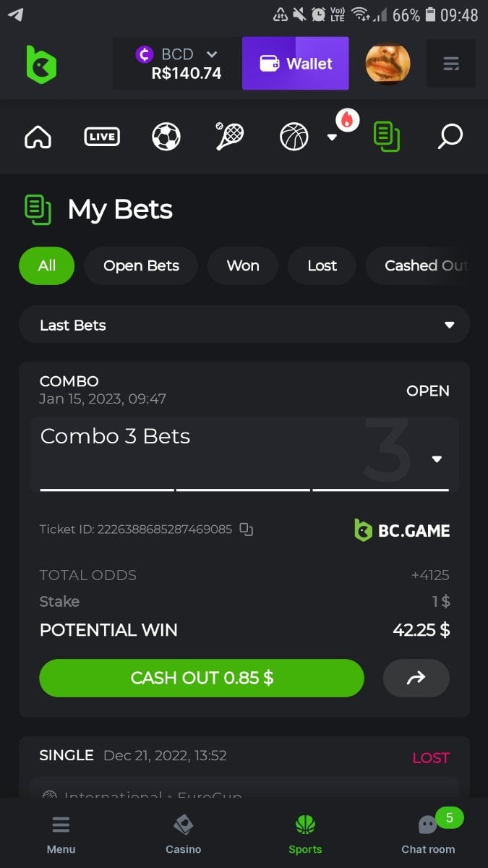The width and height of the screenshot is (488, 868).
Task: Share the combo bet with arrow button
Action: point(416,678)
